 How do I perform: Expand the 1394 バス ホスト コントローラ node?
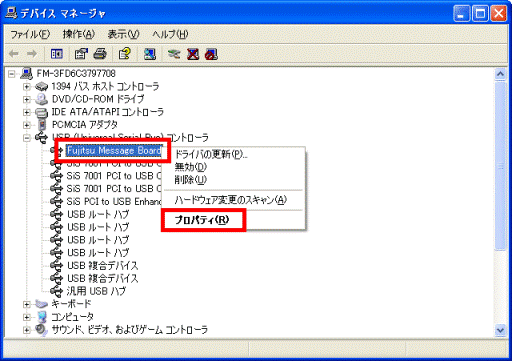click(27, 87)
